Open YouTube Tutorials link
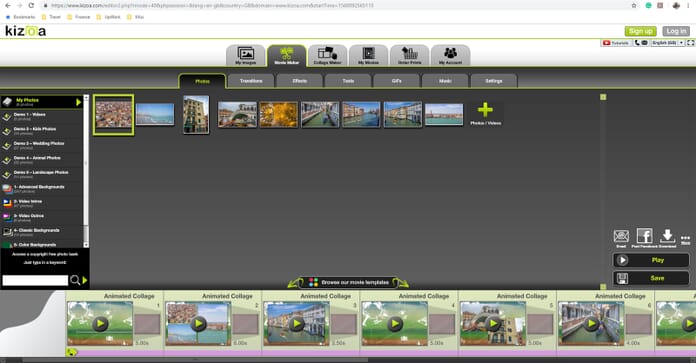 point(616,43)
